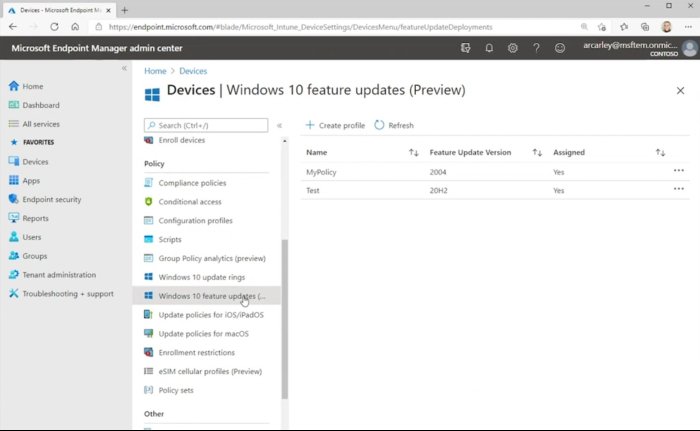The width and height of the screenshot is (700, 431).
Task: Click the browser home icon
Action: click(75, 27)
